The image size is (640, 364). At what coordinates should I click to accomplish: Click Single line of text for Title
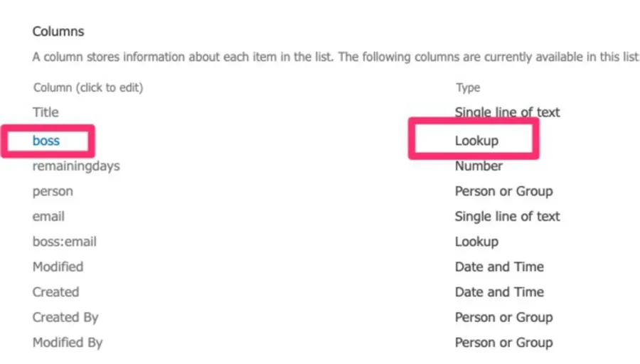[507, 112]
